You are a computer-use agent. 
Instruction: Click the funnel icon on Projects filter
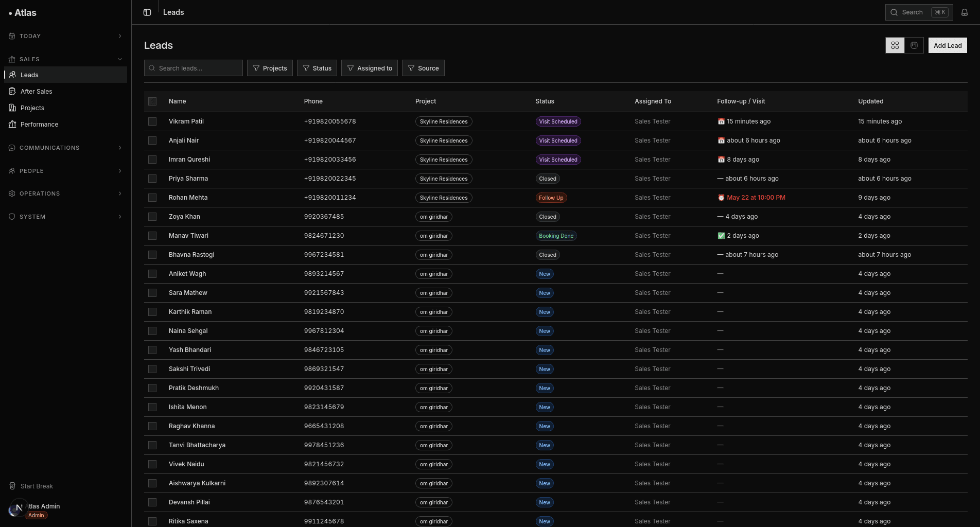coord(256,68)
